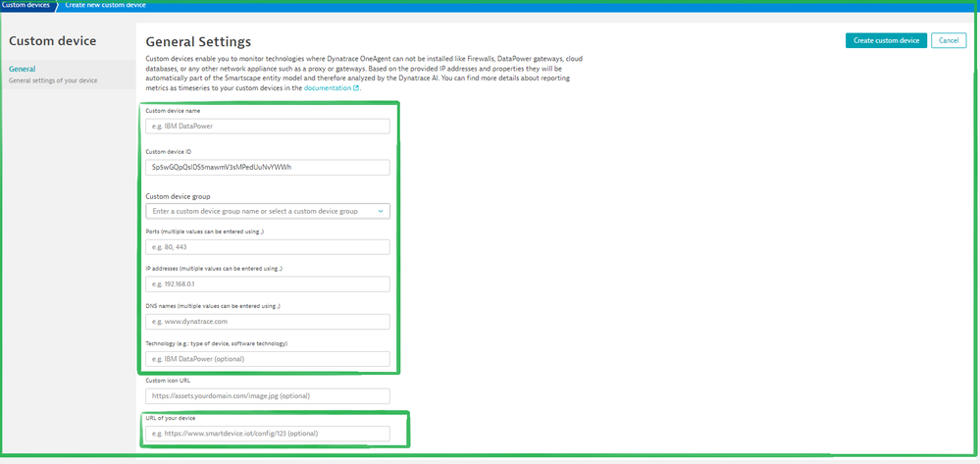This screenshot has height=464, width=980.
Task: Go to Custom devices breadcrumb
Action: point(26,5)
